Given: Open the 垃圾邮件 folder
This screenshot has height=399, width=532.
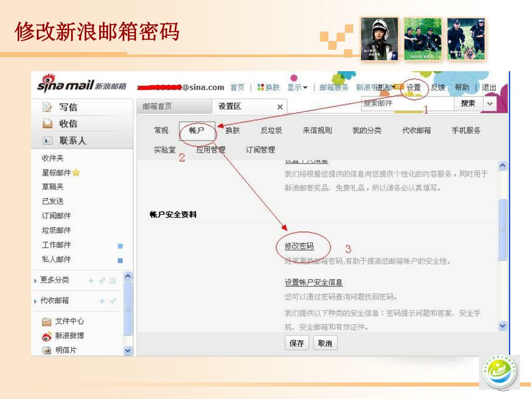Looking at the screenshot, I should 56,230.
